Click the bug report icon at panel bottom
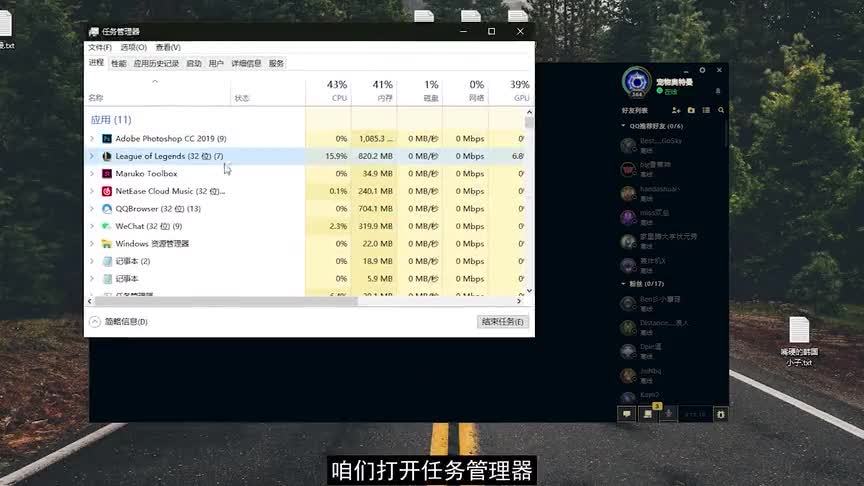 pyautogui.click(x=720, y=414)
